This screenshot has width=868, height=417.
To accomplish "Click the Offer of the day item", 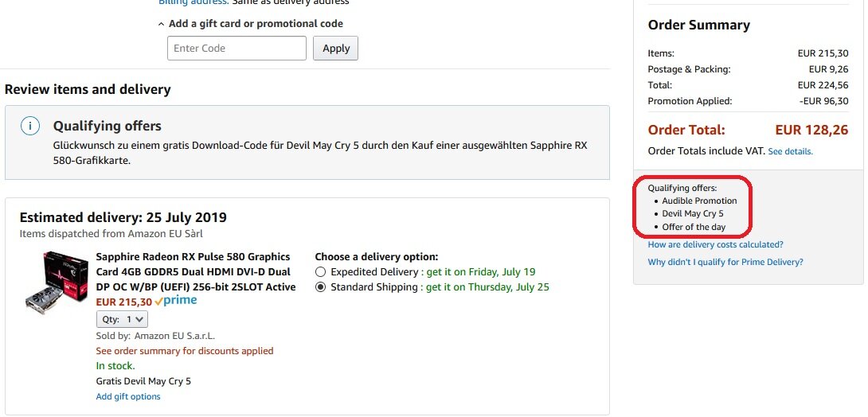I will click(x=694, y=227).
